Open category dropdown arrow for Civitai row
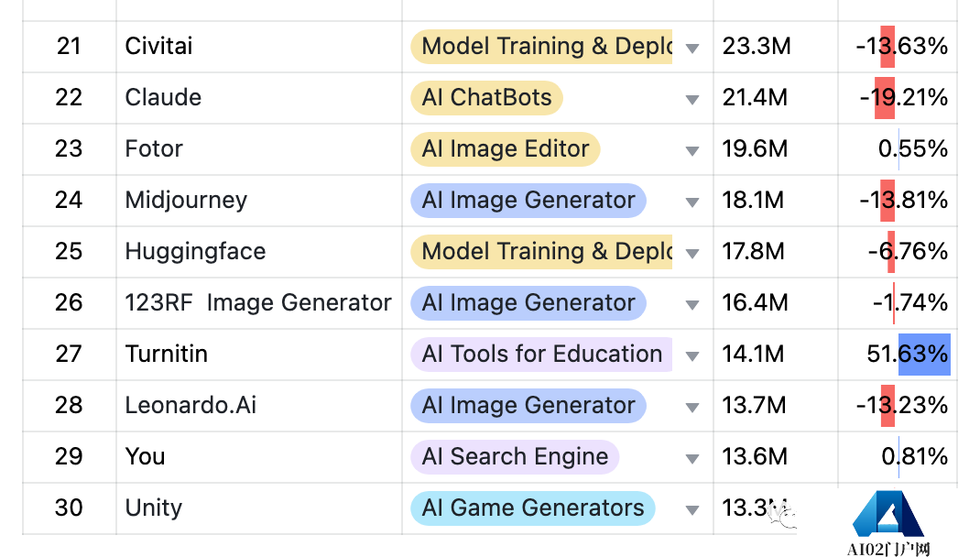Viewport: 980px width, 557px height. (x=691, y=49)
